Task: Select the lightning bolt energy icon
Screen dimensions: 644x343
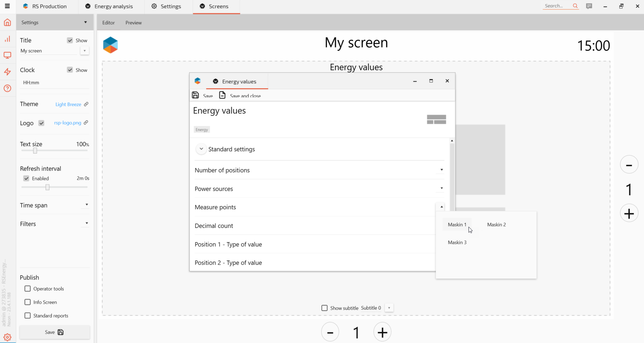Action: pos(7,72)
